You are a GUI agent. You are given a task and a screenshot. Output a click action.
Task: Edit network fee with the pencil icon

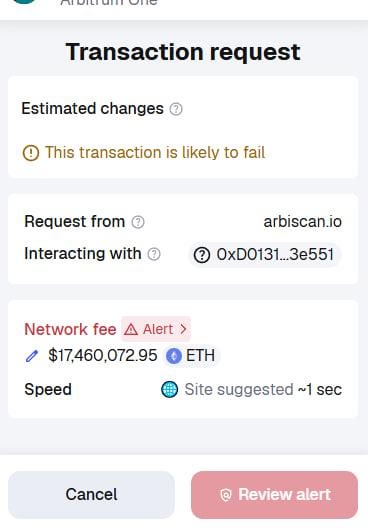[x=32, y=356]
